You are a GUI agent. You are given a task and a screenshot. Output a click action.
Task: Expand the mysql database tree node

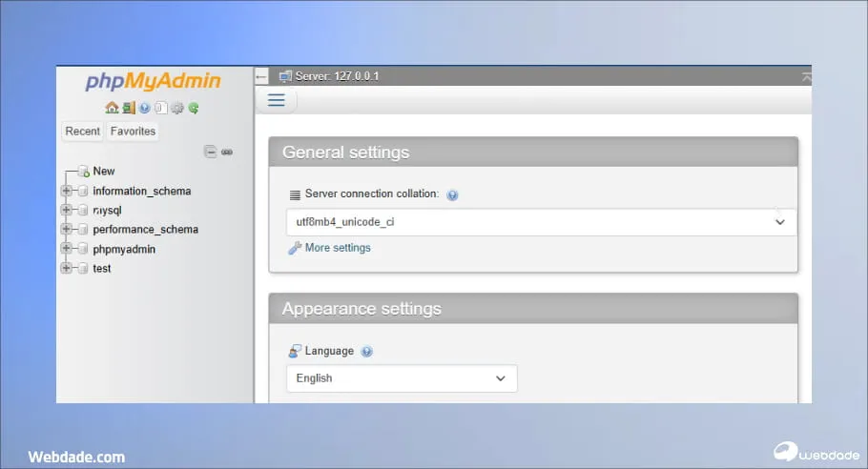[x=66, y=211]
